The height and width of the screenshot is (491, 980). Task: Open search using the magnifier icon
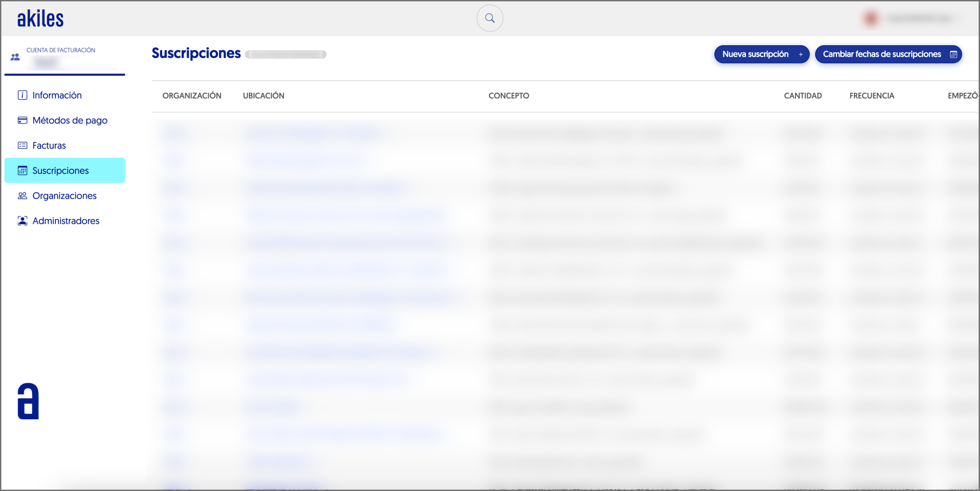[490, 18]
